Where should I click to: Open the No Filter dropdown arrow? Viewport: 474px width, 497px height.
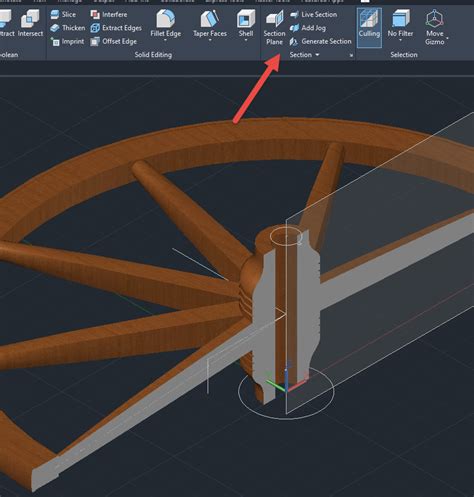[400, 40]
